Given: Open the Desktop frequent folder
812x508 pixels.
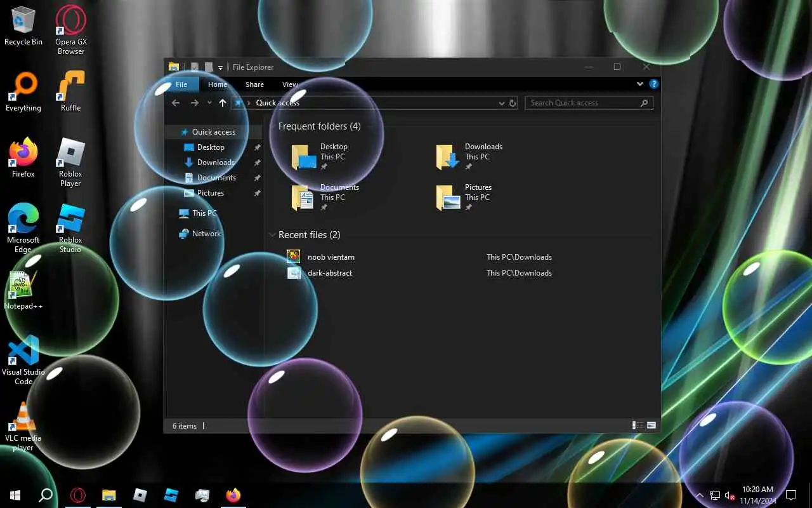Looking at the screenshot, I should click(x=320, y=157).
